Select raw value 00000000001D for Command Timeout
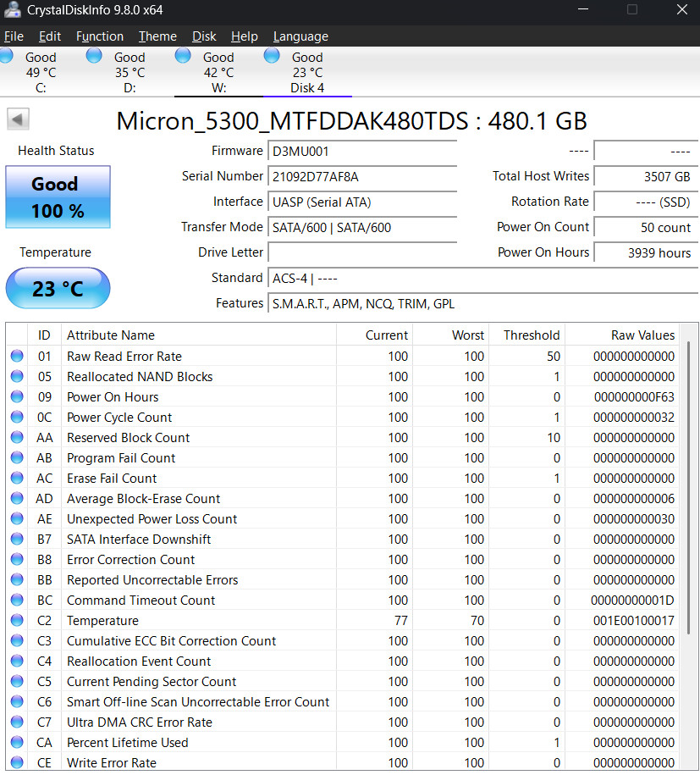This screenshot has width=700, height=775. tap(632, 600)
